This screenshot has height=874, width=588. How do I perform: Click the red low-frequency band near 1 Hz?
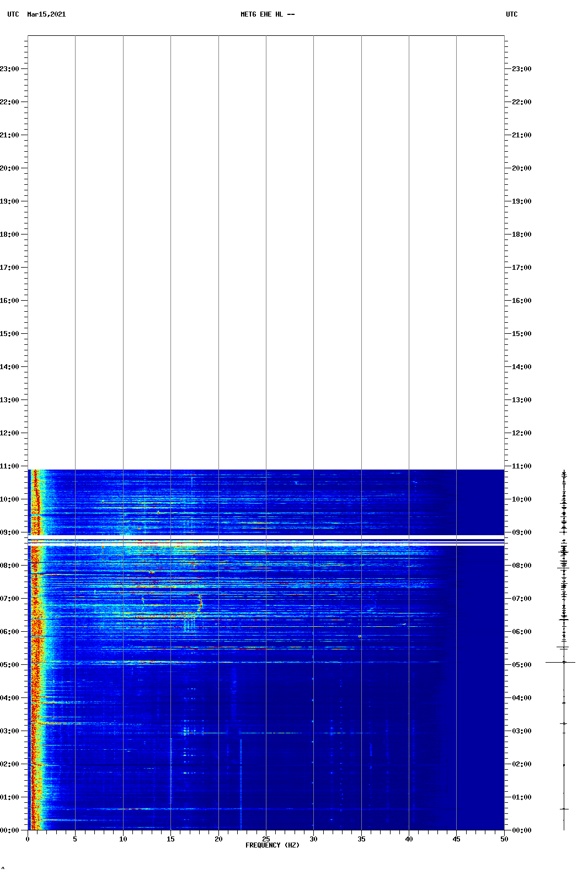coord(36,690)
